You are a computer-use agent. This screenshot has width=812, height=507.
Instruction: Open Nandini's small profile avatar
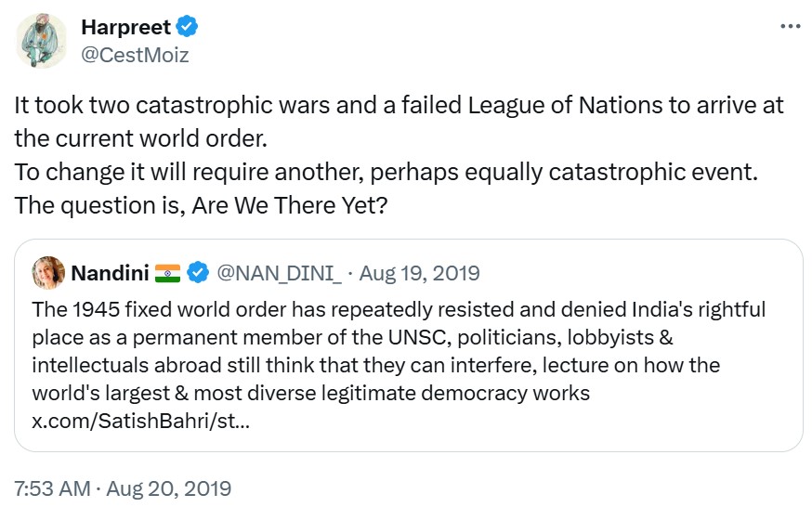(47, 273)
